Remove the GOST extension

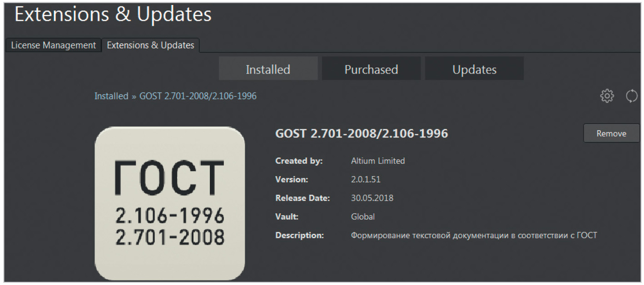coord(611,133)
